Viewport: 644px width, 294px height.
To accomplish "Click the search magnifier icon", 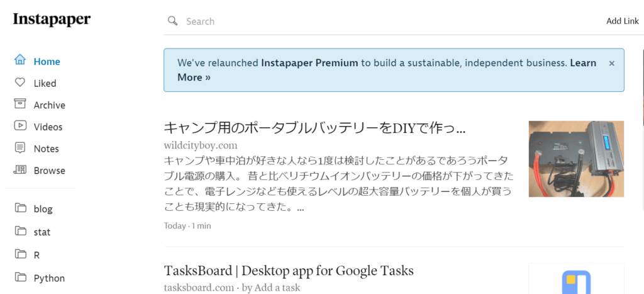I will pos(172,21).
